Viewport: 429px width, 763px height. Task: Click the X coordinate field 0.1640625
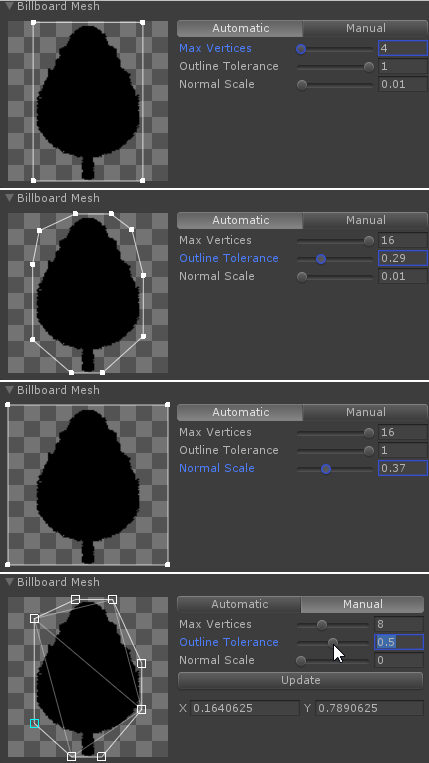pos(245,708)
